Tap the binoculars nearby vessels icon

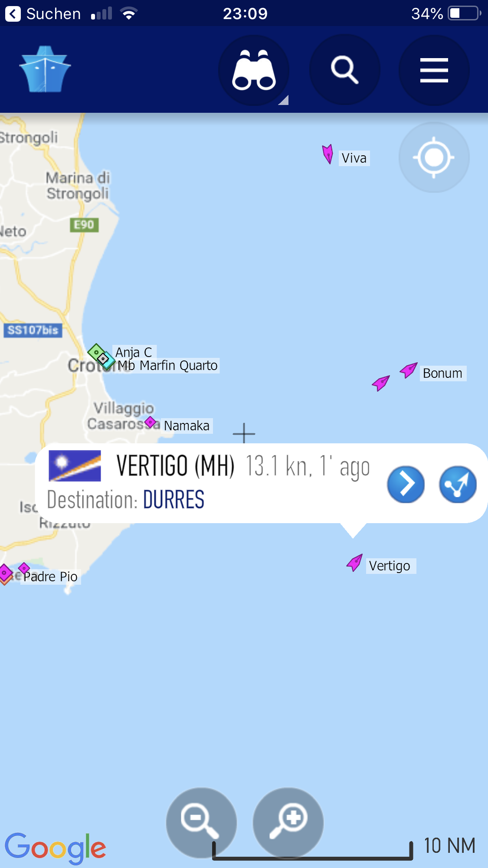254,70
